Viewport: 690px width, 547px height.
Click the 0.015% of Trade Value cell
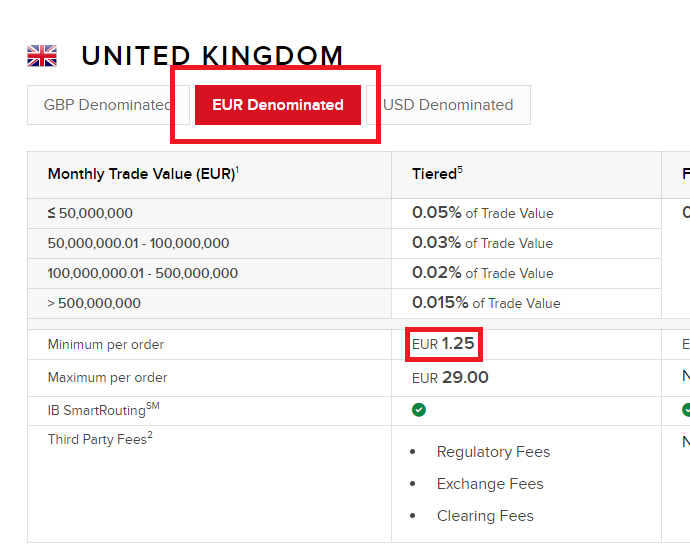[x=526, y=304]
